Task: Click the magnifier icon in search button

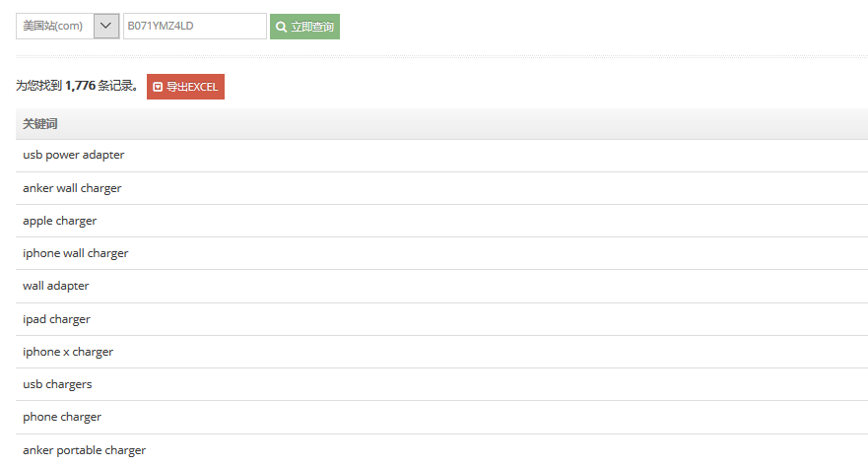Action: tap(282, 27)
